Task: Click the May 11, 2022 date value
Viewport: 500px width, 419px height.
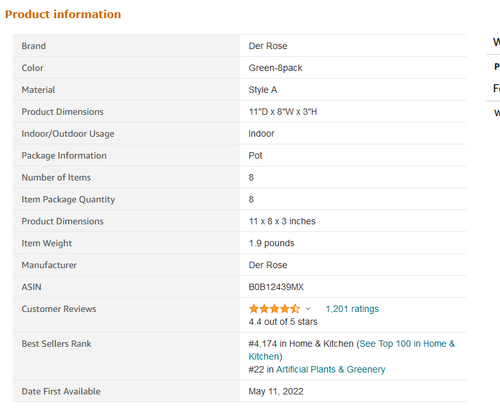Action: click(x=276, y=391)
